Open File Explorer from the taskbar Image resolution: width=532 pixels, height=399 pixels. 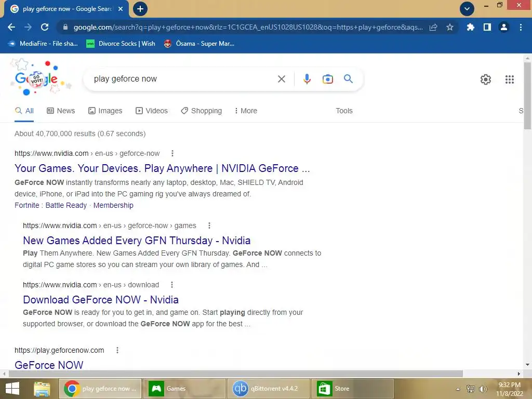click(x=42, y=389)
